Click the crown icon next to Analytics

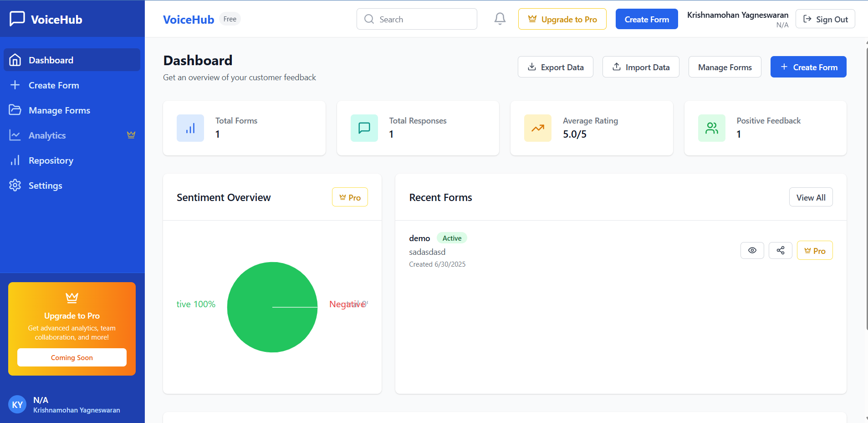click(131, 135)
